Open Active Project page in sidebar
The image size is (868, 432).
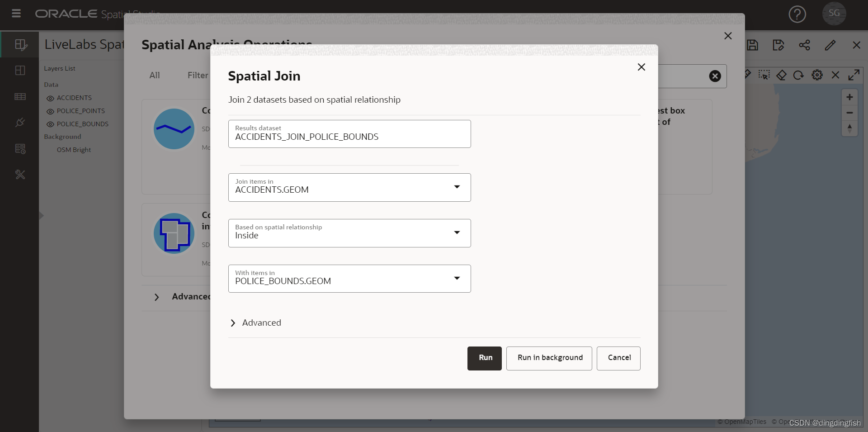point(20,44)
